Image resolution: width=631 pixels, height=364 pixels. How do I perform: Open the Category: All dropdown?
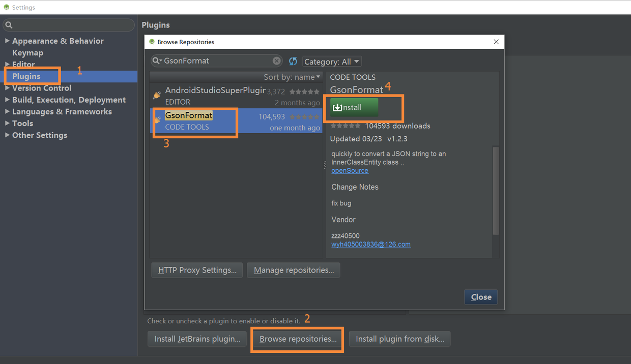tap(332, 62)
